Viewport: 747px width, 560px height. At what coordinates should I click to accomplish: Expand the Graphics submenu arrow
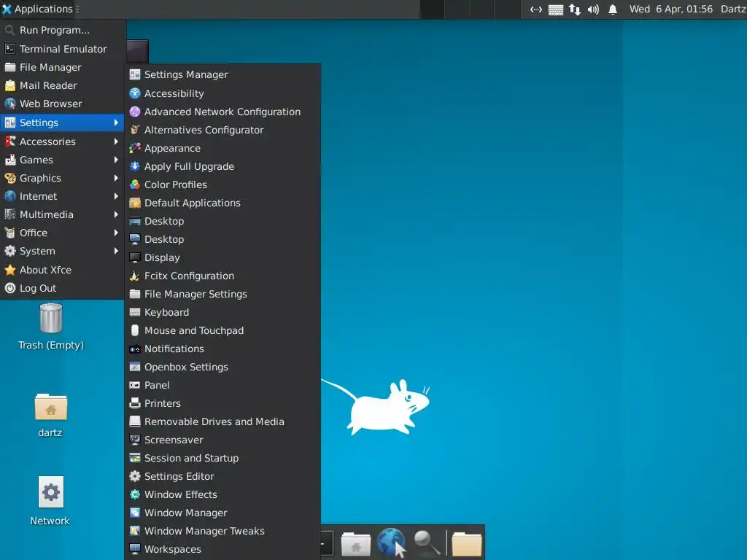pos(116,178)
